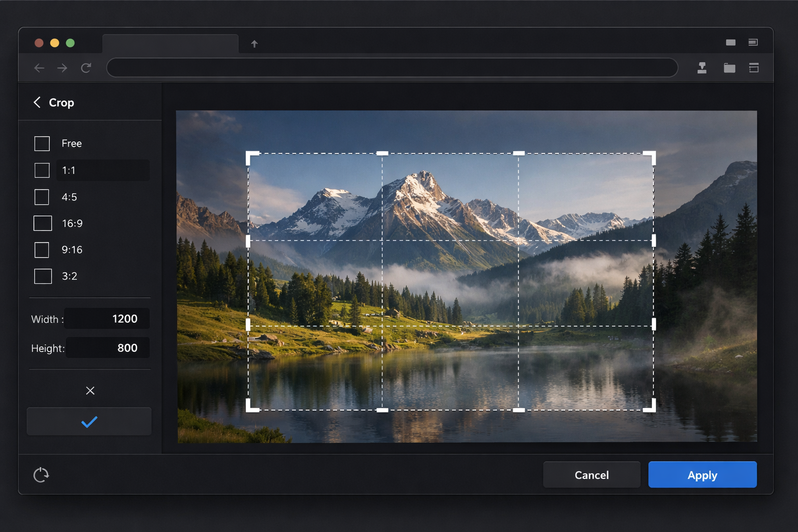The width and height of the screenshot is (798, 532).
Task: Collapse the Crop panel with the back chevron
Action: [x=37, y=102]
